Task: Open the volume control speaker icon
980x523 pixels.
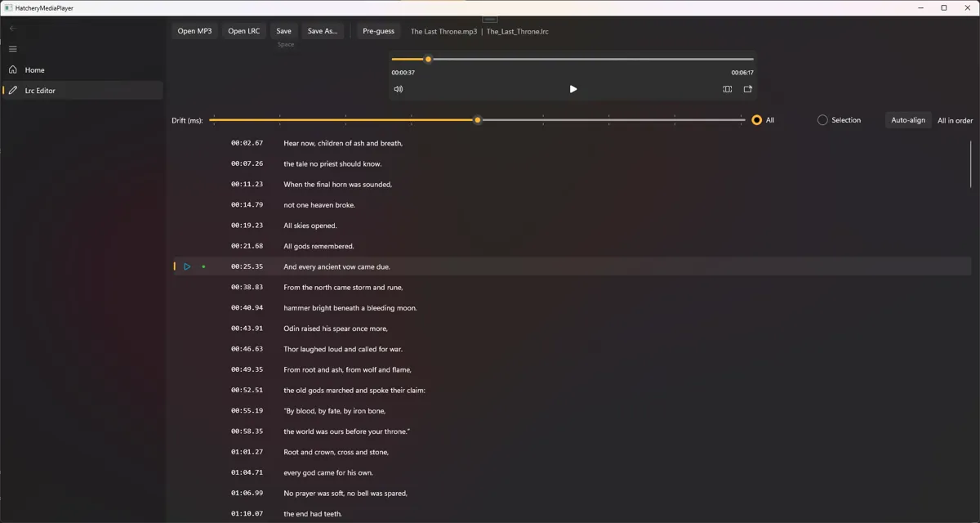Action: [x=399, y=89]
